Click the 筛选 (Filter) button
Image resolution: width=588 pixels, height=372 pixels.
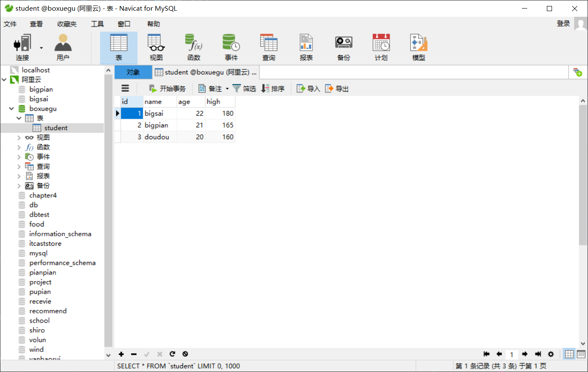(x=244, y=89)
